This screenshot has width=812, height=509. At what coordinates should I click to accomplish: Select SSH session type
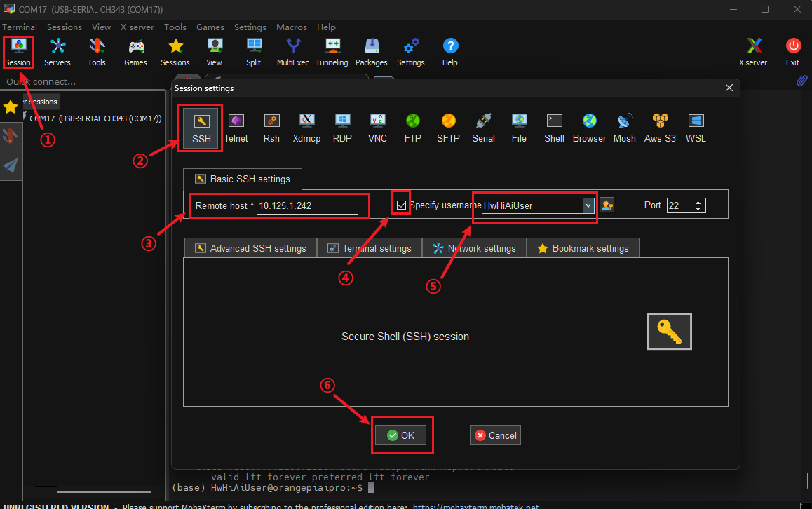[x=201, y=128]
